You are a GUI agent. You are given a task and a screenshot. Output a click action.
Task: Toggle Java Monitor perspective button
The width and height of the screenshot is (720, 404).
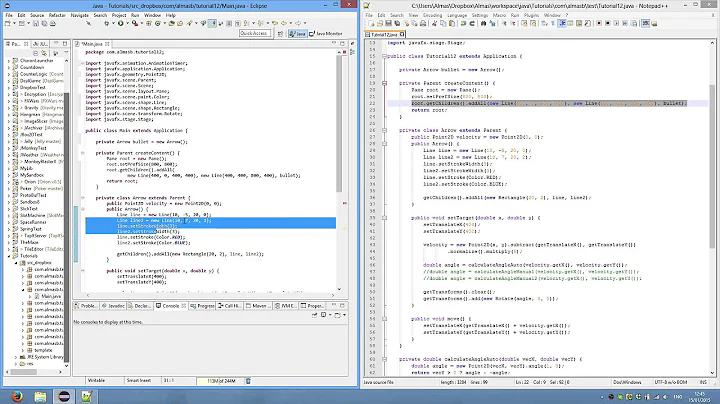(x=326, y=34)
